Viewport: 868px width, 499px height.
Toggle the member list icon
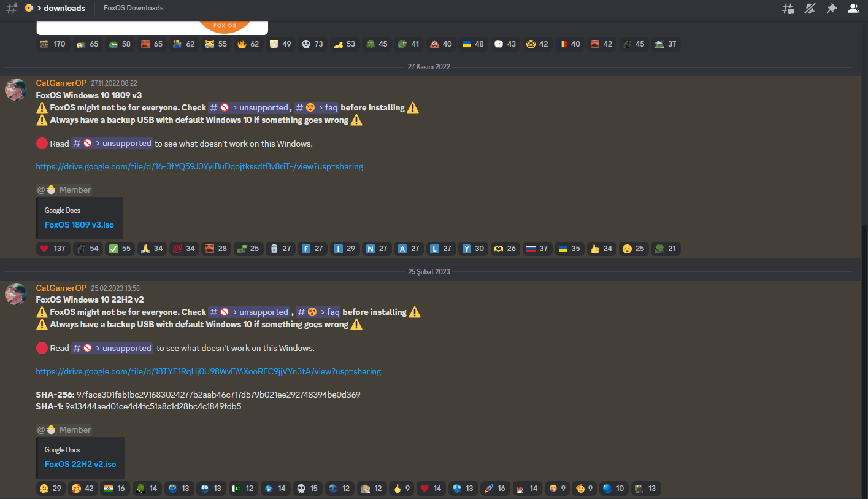(853, 9)
